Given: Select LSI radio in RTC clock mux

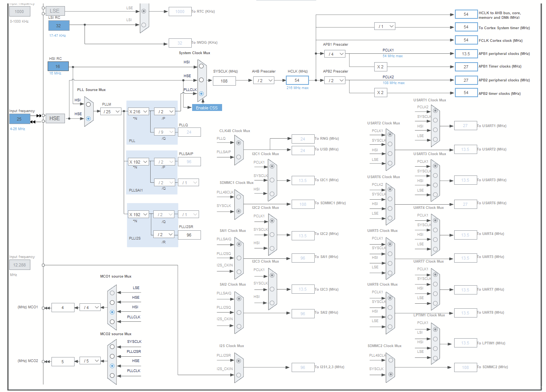Looking at the screenshot, I should [x=143, y=25].
